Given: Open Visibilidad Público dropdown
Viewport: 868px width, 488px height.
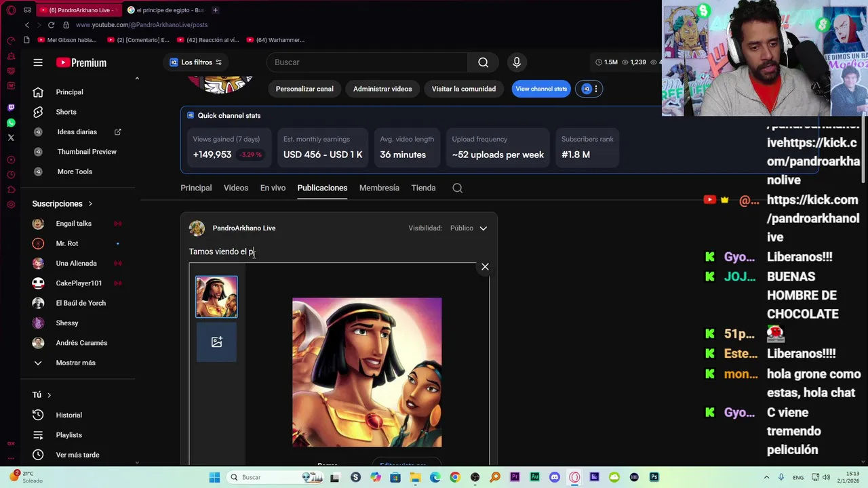Looking at the screenshot, I should point(469,228).
